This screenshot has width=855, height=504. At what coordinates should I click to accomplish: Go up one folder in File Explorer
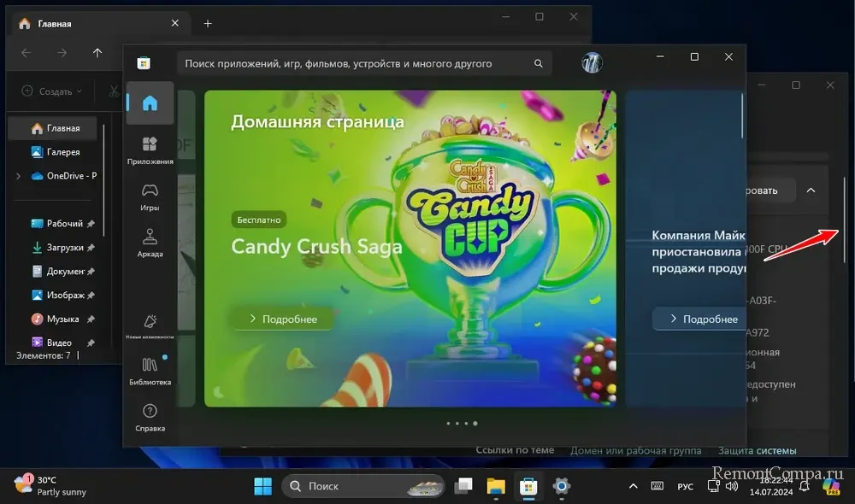coord(97,53)
